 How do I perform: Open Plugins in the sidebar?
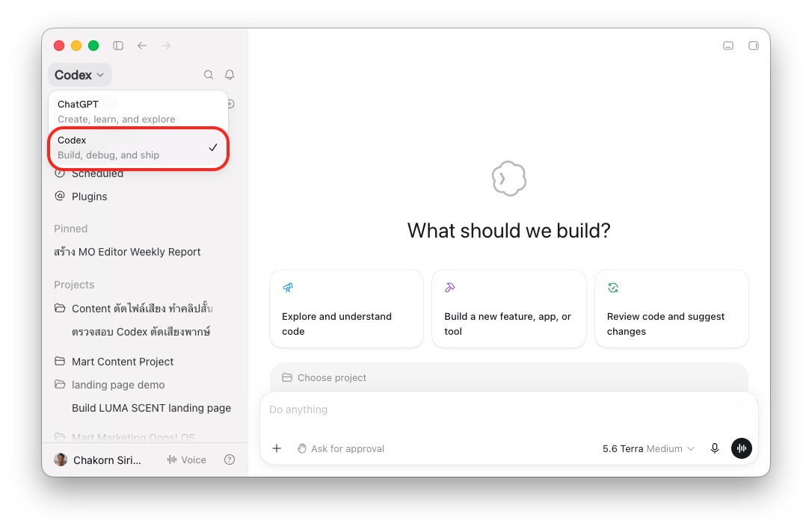pyautogui.click(x=89, y=197)
